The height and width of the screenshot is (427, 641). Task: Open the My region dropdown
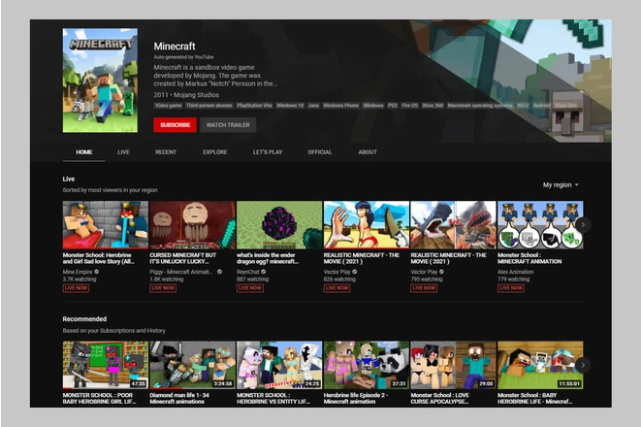click(x=561, y=185)
